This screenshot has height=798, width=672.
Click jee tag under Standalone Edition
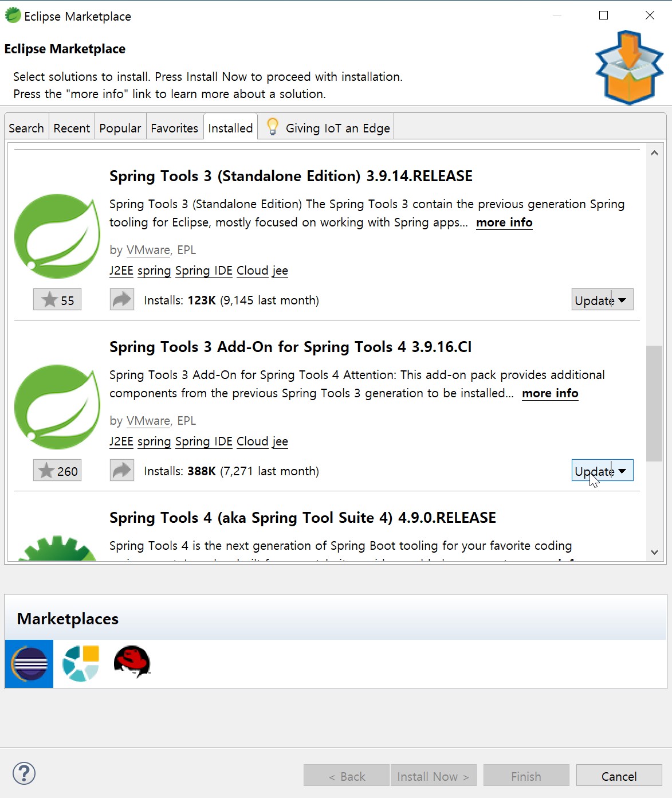click(x=280, y=271)
